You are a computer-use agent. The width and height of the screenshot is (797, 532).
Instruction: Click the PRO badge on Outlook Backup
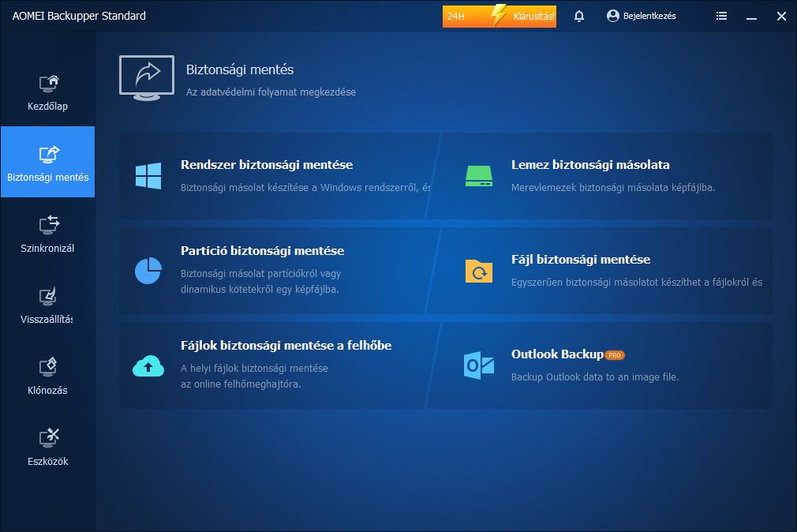tap(615, 355)
